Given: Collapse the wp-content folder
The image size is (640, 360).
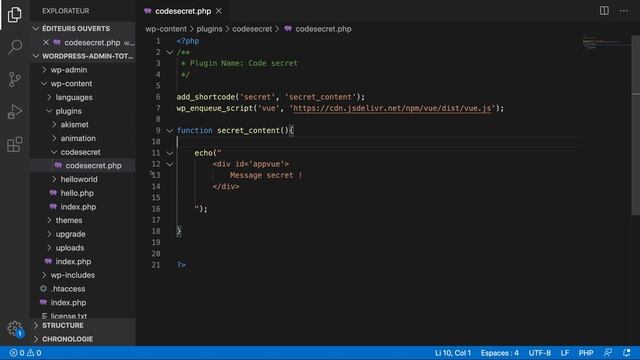Looking at the screenshot, I should (x=82, y=84).
